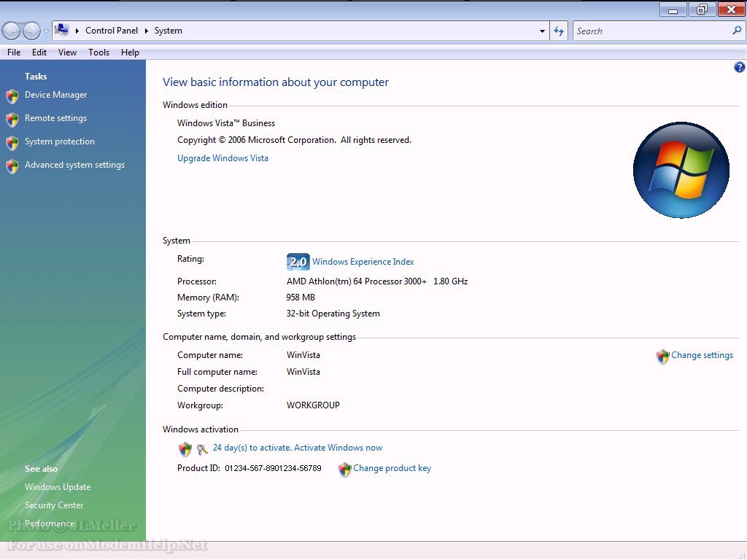Click the shield icon beside System protection

[x=12, y=143]
